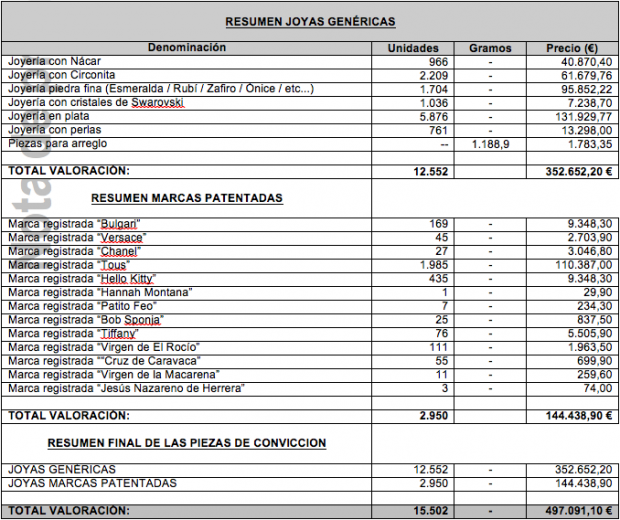The width and height of the screenshot is (620, 520).
Task: Click price value 61.679,76
Action: pyautogui.click(x=587, y=76)
